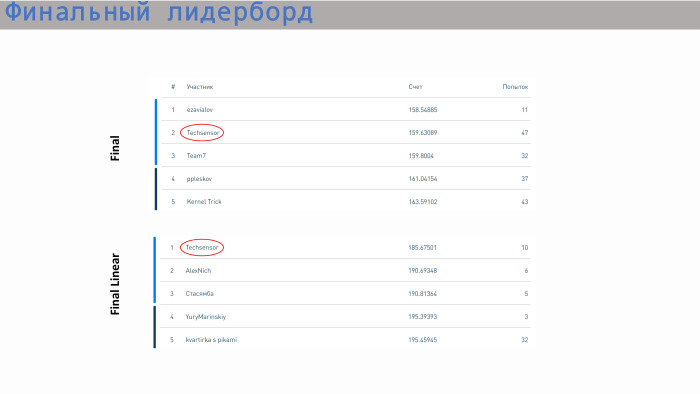Screen dimensions: 700x394
Task: Click attempts count "11" for ezavialov
Action: (x=525, y=110)
